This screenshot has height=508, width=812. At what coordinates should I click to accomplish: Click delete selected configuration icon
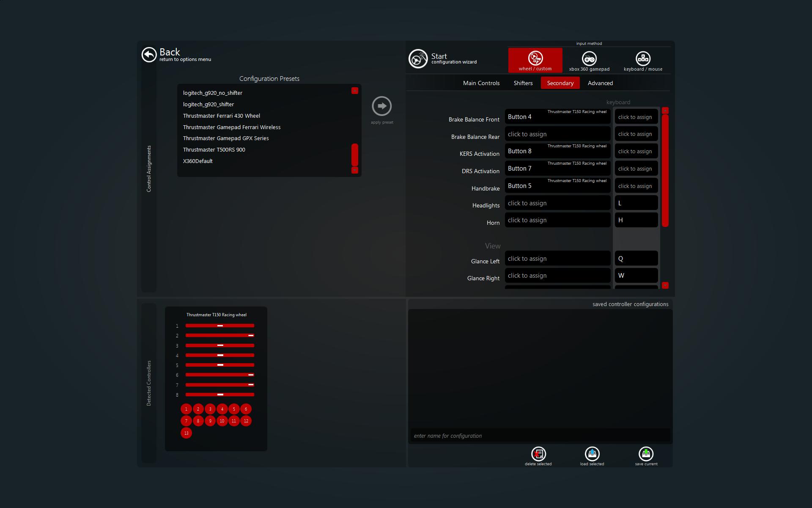(538, 454)
